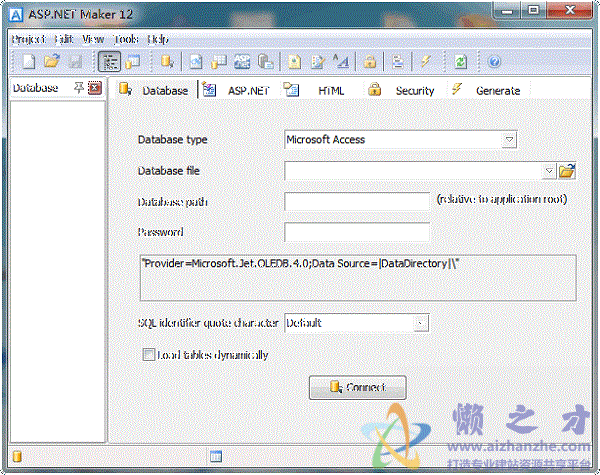Open the Project menu
This screenshot has height=475, width=600.
[28, 39]
